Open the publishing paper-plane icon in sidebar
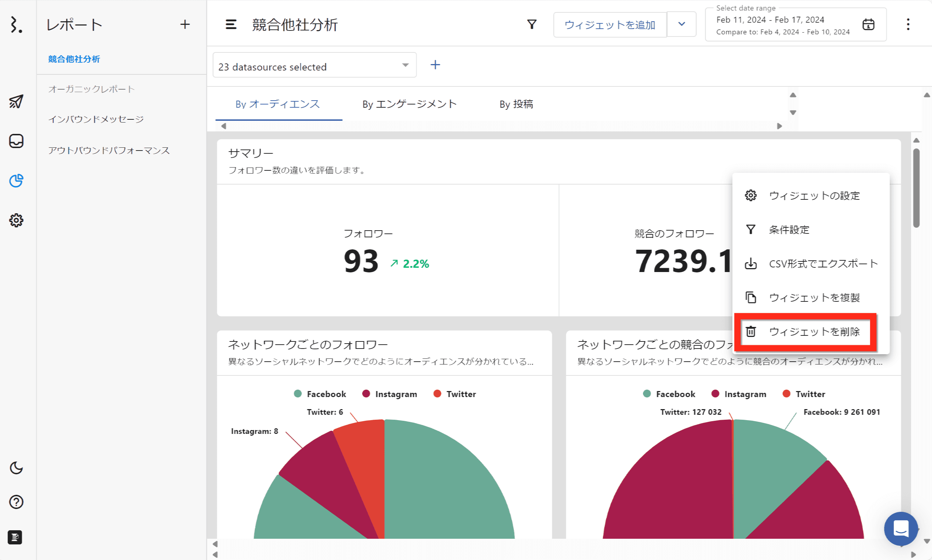 click(16, 102)
